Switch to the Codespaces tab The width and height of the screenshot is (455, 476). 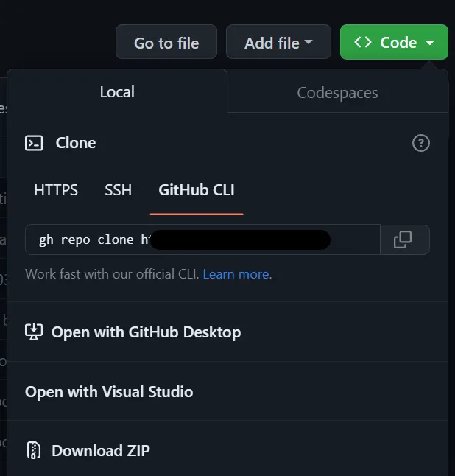(x=337, y=92)
